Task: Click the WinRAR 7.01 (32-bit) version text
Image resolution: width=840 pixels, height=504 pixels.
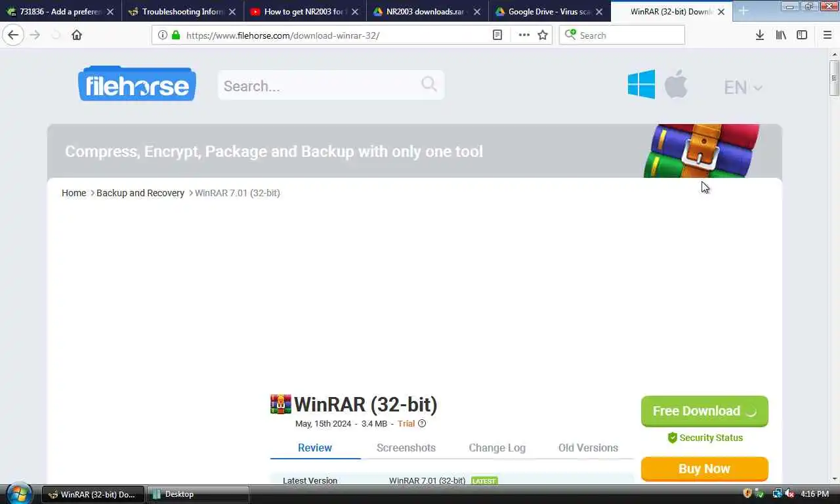Action: tap(427, 480)
